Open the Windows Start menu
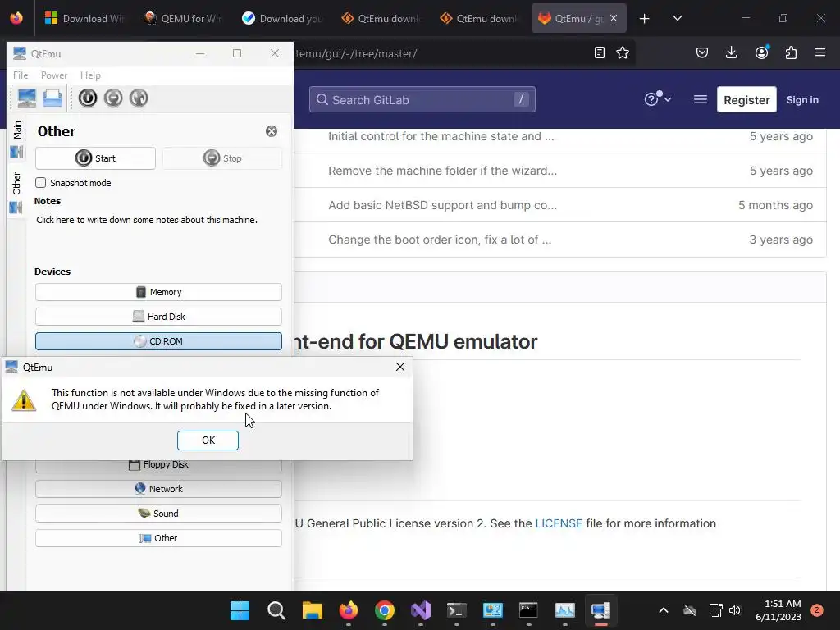 pyautogui.click(x=240, y=610)
